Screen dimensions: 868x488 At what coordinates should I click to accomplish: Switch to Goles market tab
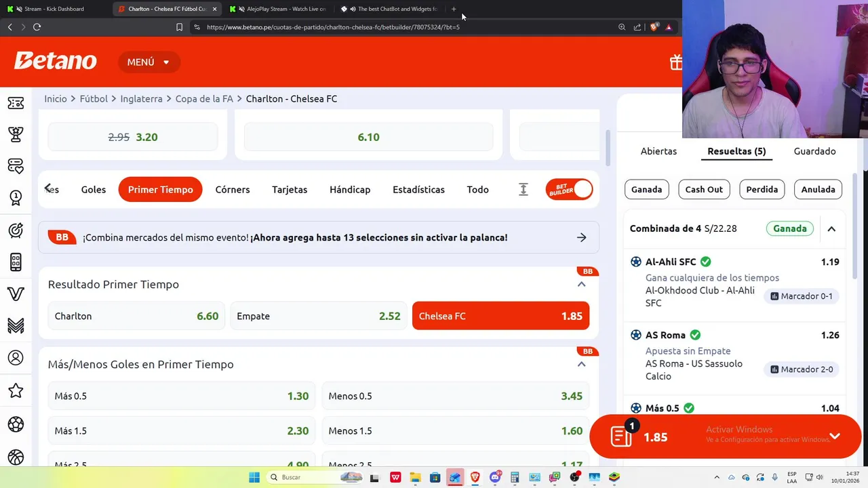tap(94, 190)
